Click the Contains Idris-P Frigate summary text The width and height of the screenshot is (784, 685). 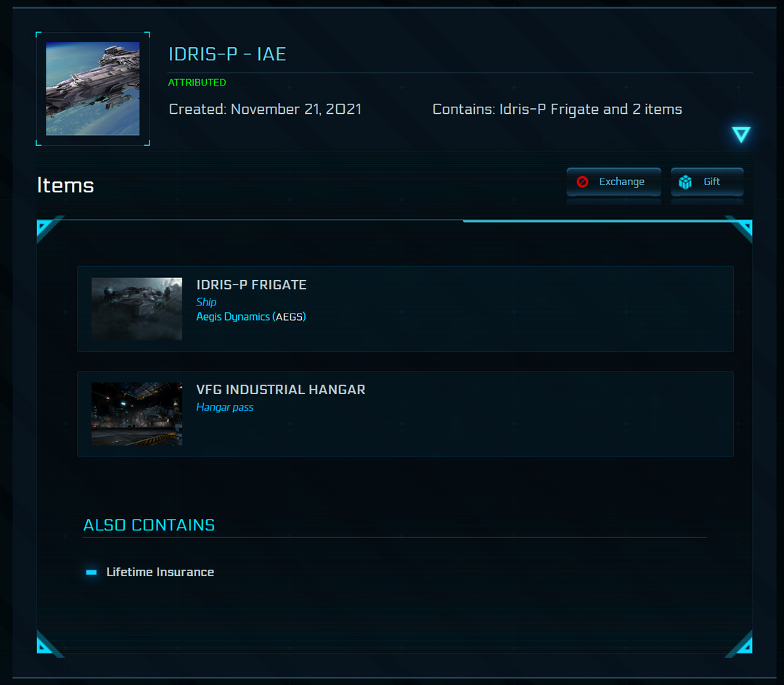(557, 110)
